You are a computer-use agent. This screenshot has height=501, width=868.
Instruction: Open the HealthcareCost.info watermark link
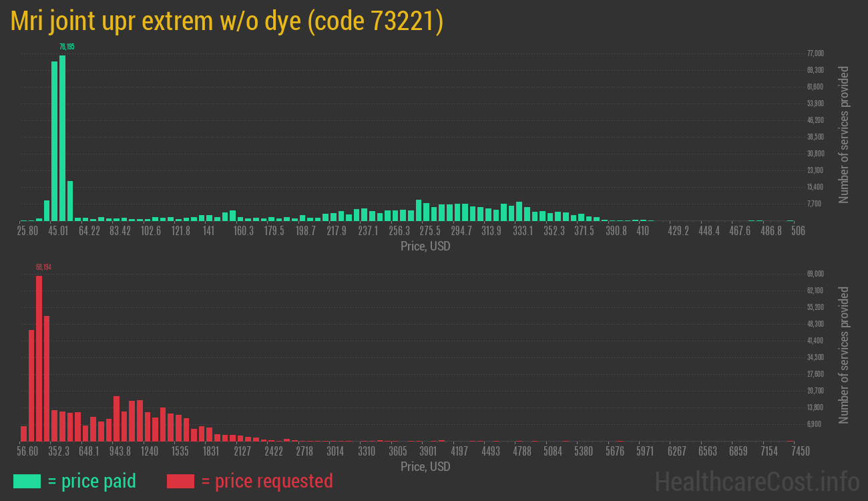click(x=756, y=481)
